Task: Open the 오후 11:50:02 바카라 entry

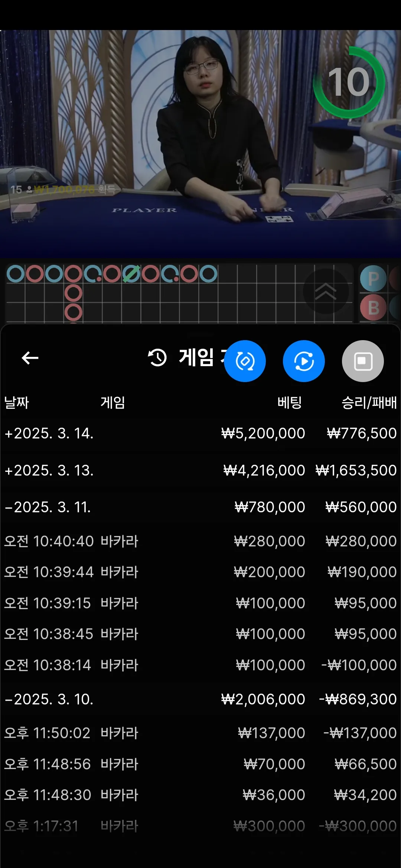Action: click(200, 733)
